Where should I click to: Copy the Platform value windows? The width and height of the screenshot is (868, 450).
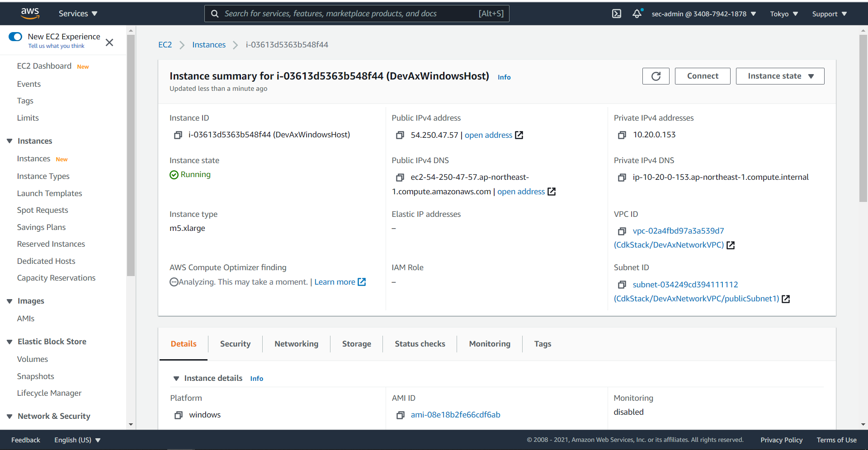click(x=179, y=415)
